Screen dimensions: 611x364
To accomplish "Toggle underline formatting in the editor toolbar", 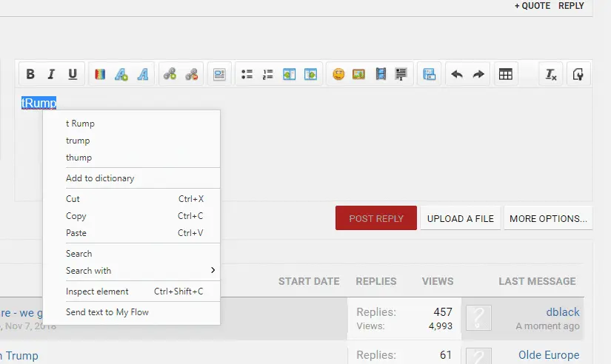I will tap(73, 74).
